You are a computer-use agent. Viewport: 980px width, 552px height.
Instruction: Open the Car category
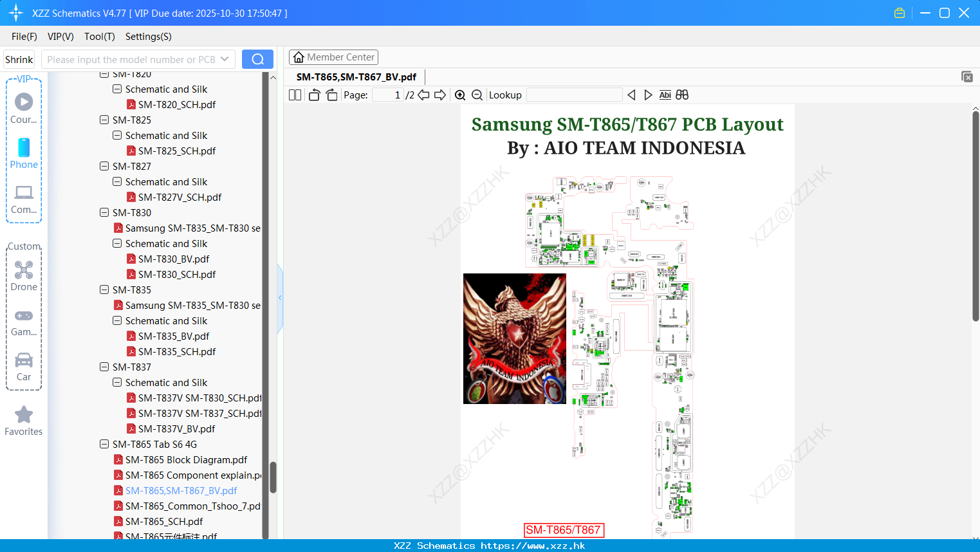tap(24, 367)
